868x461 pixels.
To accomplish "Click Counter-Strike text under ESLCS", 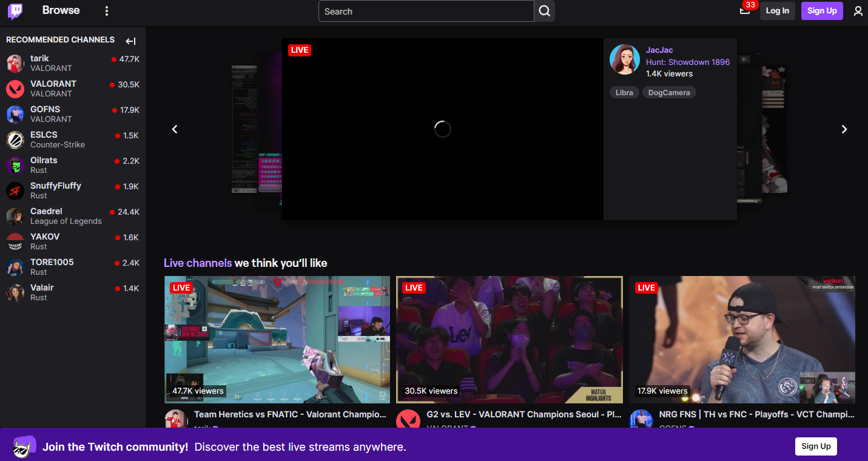I will (x=58, y=145).
